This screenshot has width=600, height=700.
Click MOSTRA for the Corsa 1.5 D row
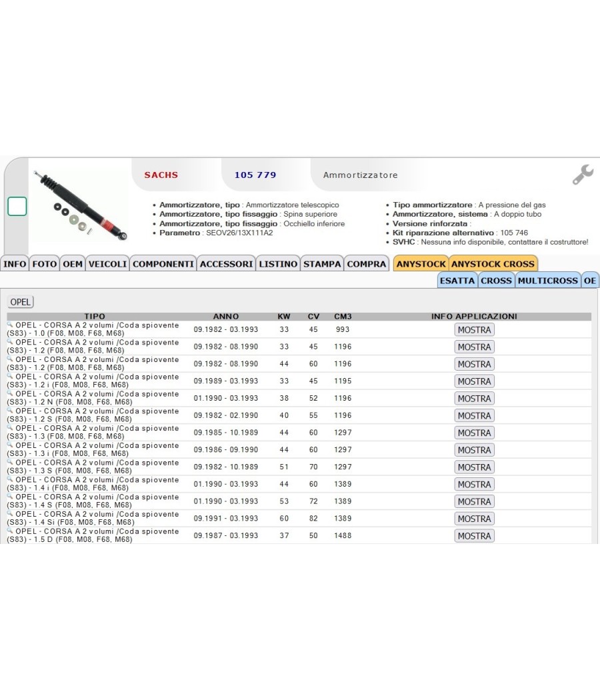[474, 536]
